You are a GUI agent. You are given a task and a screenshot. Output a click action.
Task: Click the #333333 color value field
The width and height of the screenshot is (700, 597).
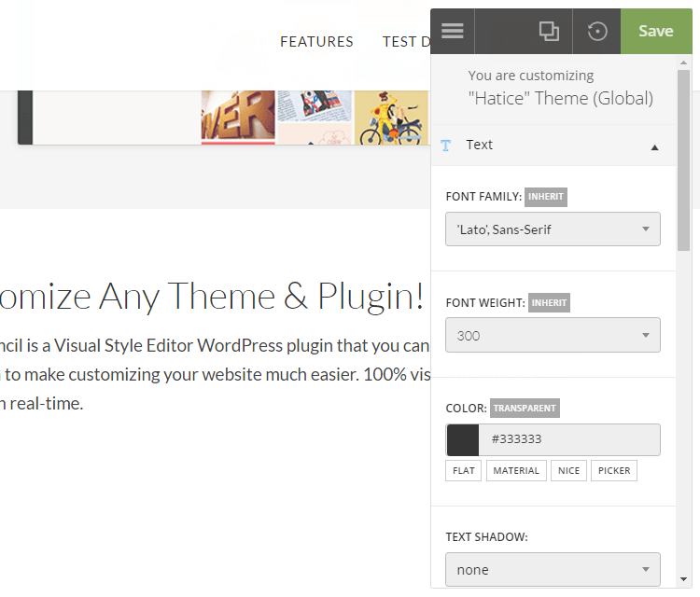pos(568,440)
